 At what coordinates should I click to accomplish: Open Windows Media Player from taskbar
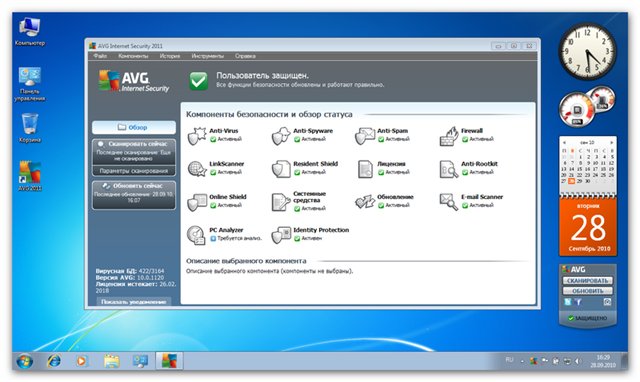(x=82, y=361)
